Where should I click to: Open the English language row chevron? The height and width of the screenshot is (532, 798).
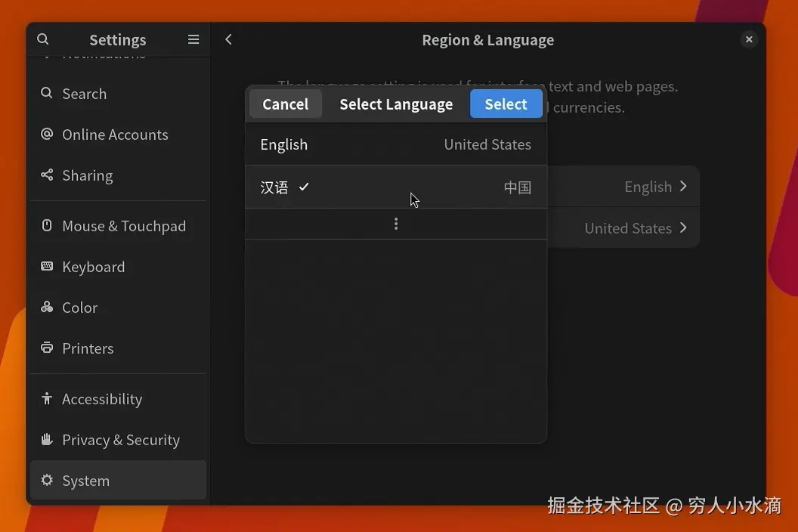(x=683, y=187)
